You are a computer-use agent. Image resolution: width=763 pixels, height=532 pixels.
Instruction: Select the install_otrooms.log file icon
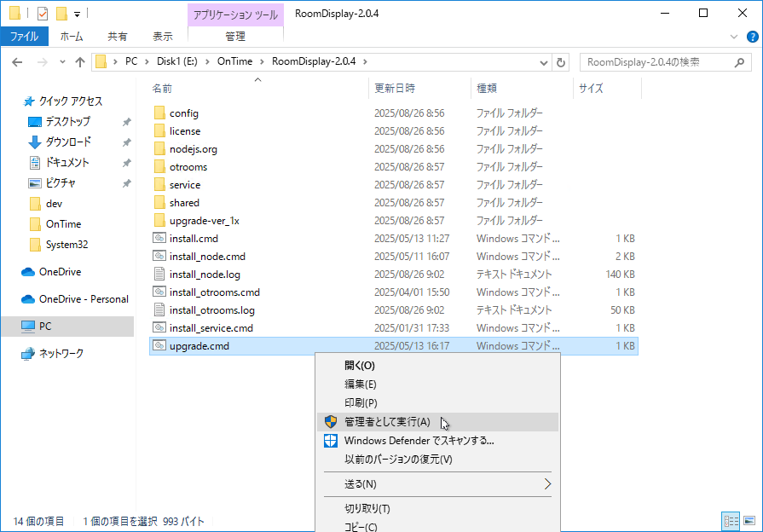coord(159,309)
